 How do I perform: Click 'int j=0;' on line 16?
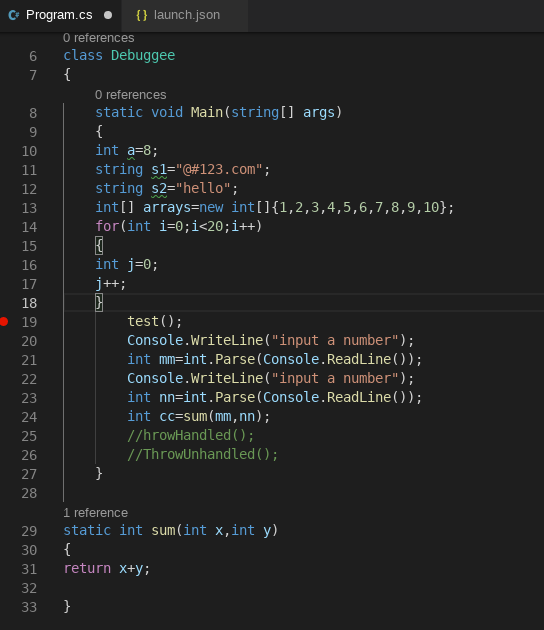point(127,264)
